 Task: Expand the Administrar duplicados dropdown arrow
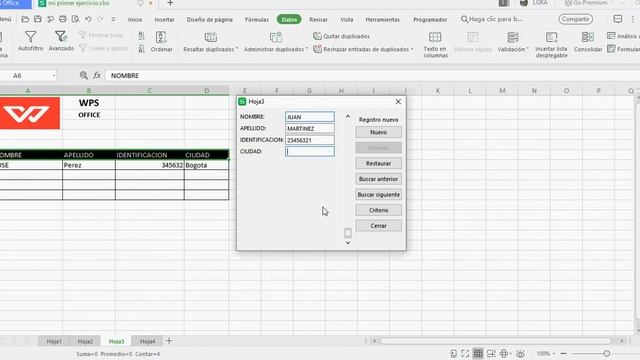(307, 49)
